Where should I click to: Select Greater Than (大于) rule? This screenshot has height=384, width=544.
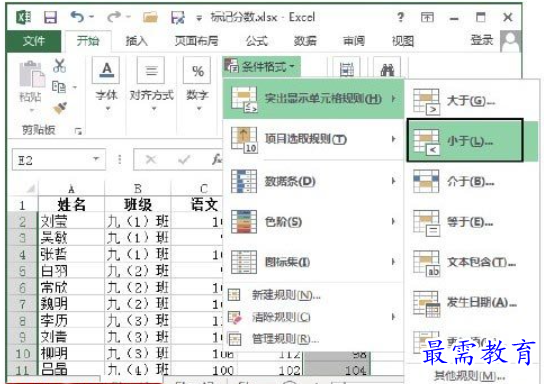pos(473,101)
